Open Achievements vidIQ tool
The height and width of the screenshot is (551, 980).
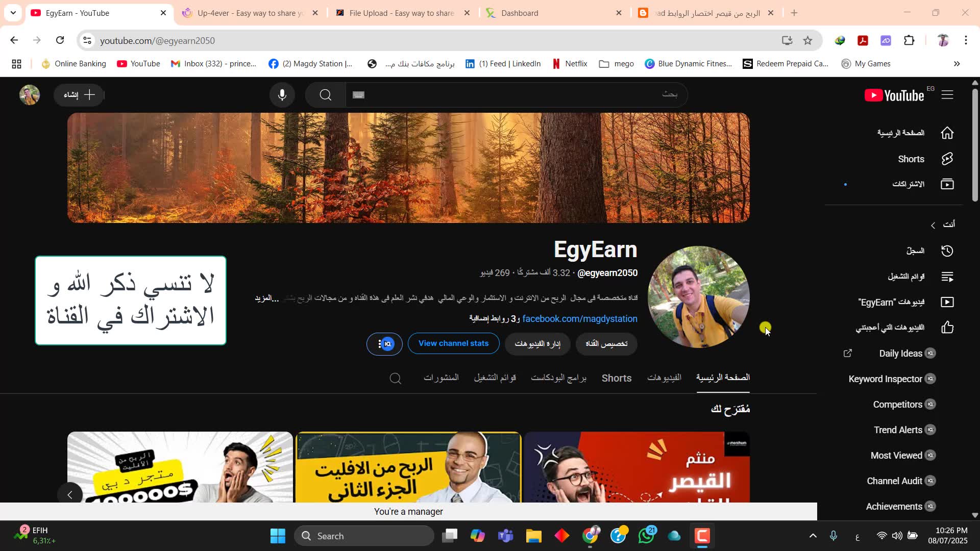click(x=900, y=506)
